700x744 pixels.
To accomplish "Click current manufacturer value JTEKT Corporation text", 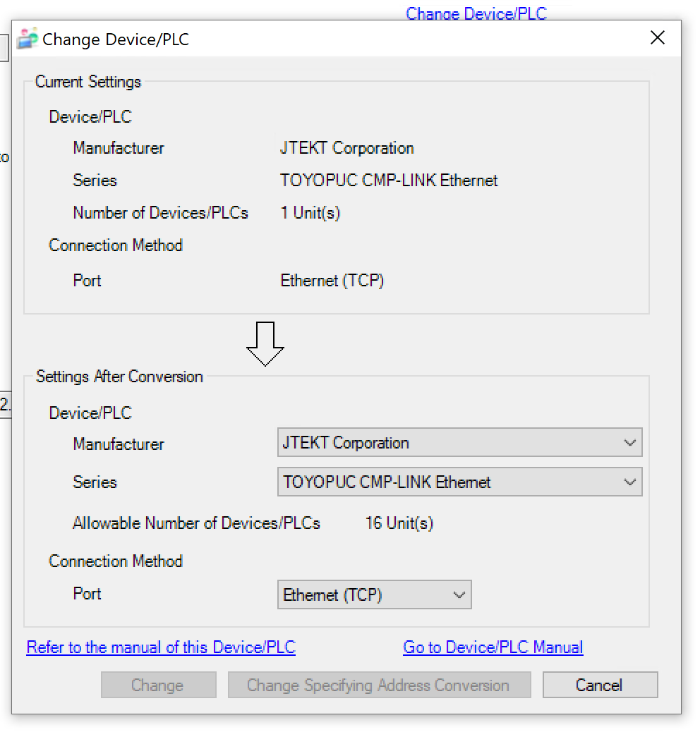I will pyautogui.click(x=346, y=149).
